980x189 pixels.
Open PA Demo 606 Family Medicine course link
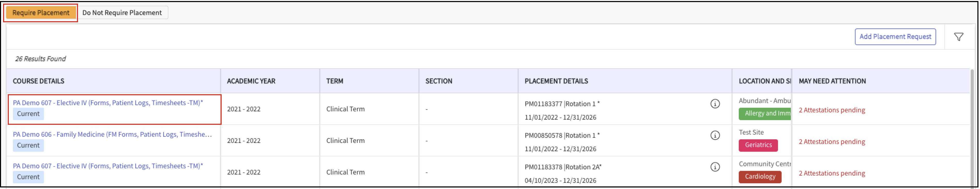[112, 135]
